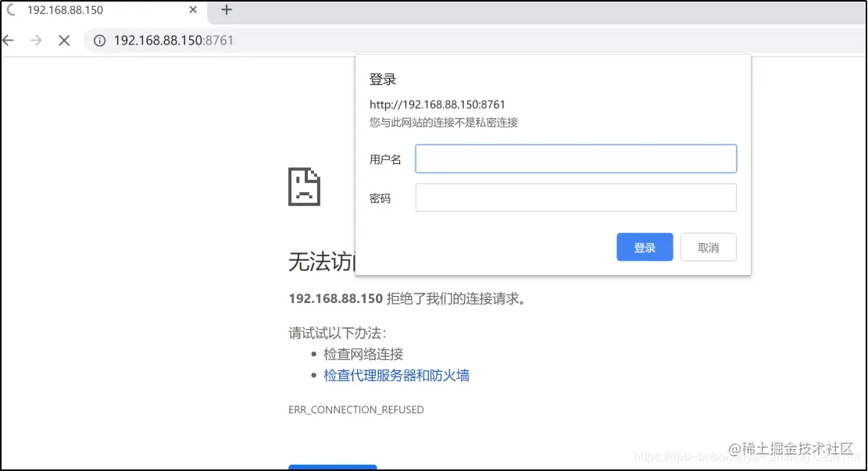Image resolution: width=868 pixels, height=471 pixels.
Task: Click the close icon on the 192.168.88.150 tab
Action: [x=192, y=10]
